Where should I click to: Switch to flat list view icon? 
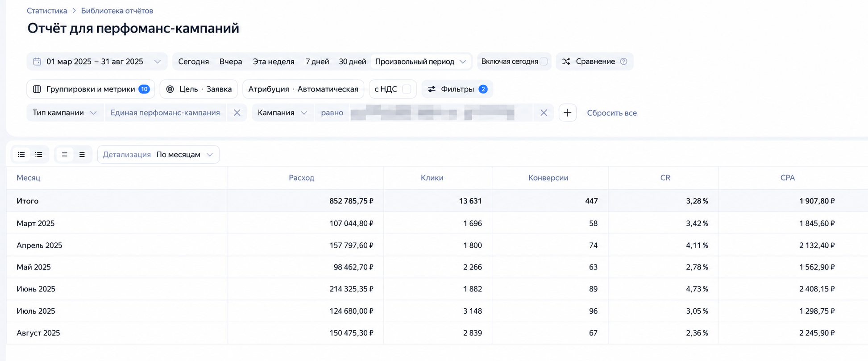pyautogui.click(x=21, y=154)
